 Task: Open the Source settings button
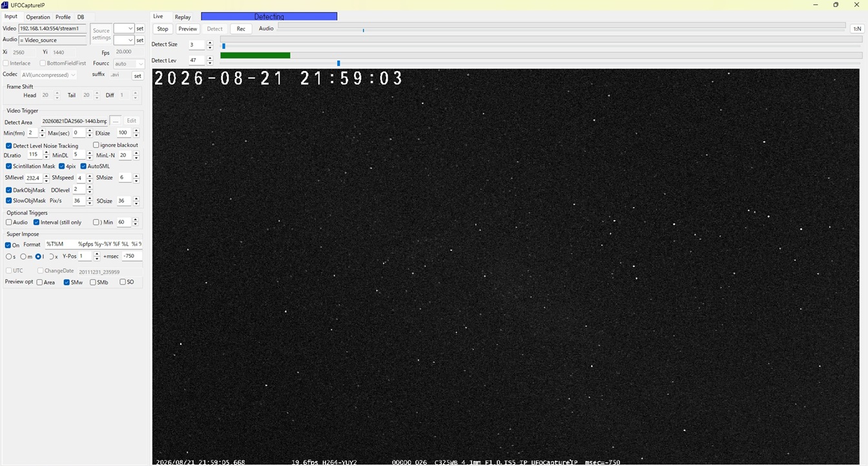[101, 34]
